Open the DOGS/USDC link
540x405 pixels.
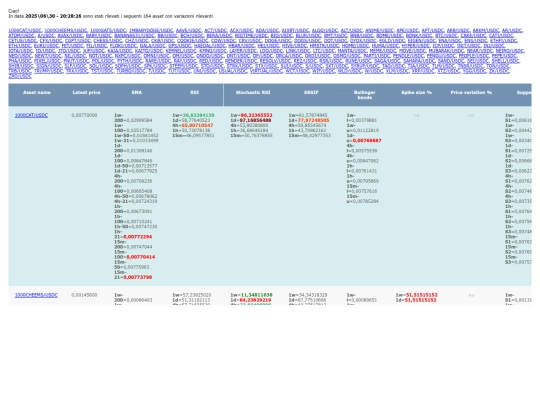(x=308, y=41)
